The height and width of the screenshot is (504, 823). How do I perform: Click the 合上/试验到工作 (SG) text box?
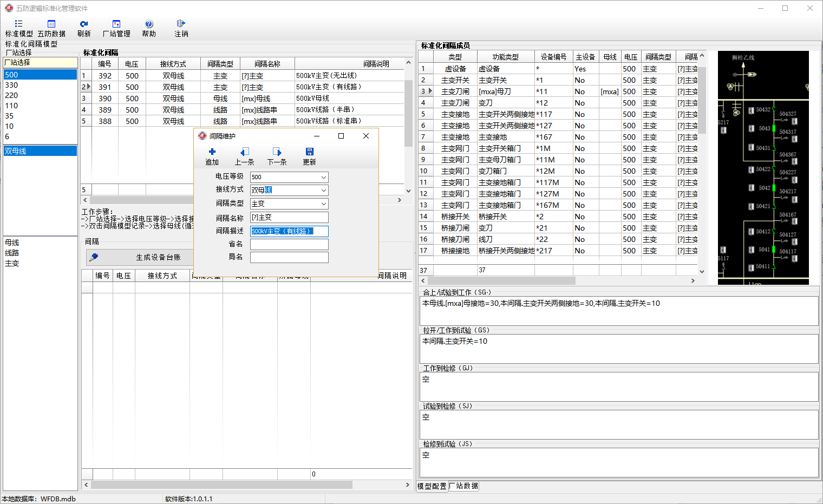(619, 311)
